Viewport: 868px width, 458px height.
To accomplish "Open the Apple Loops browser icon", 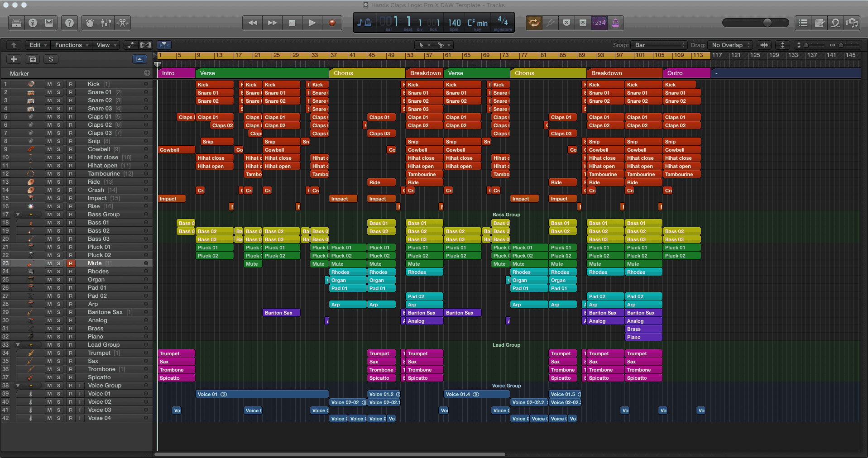I will tap(836, 23).
